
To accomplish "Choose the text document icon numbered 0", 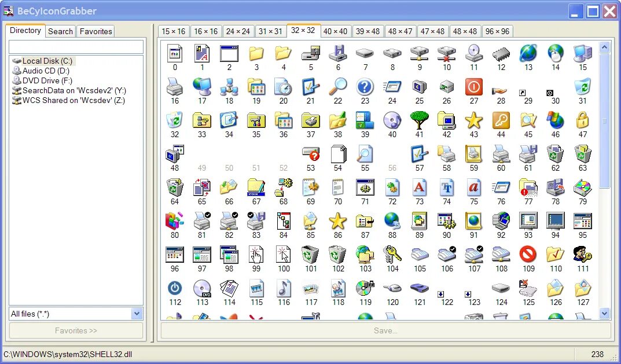I will (175, 53).
